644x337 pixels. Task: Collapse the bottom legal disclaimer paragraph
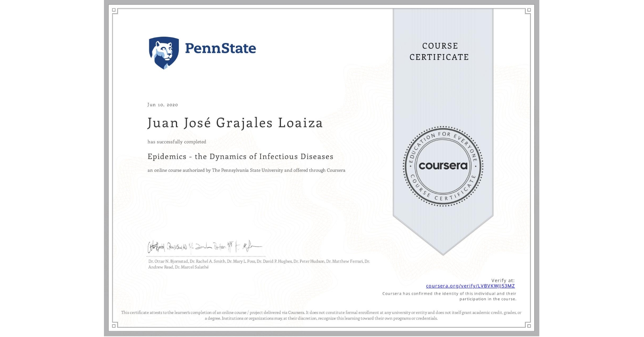[x=321, y=315]
